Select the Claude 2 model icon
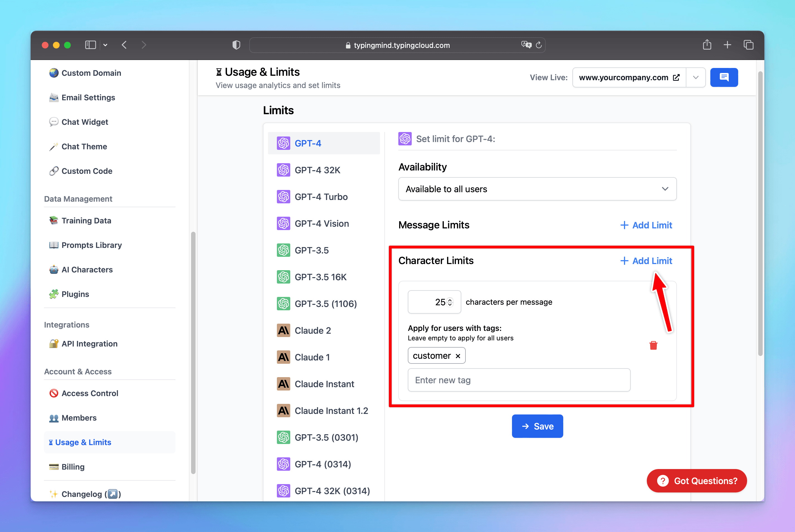This screenshot has width=795, height=532. pyautogui.click(x=283, y=330)
